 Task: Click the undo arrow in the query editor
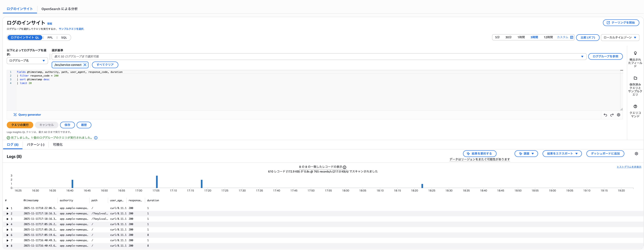[x=605, y=115]
